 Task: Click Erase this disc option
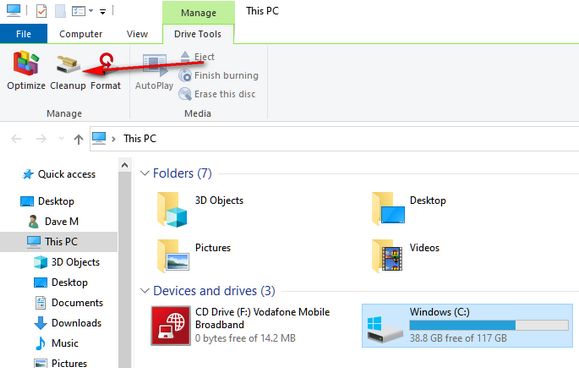pyautogui.click(x=217, y=94)
